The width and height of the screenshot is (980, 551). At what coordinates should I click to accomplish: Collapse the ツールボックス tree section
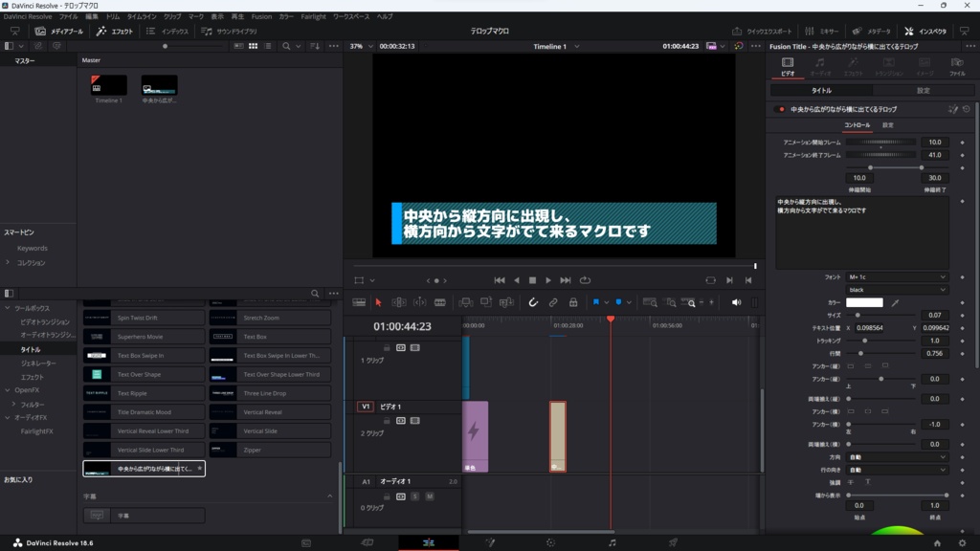point(8,308)
